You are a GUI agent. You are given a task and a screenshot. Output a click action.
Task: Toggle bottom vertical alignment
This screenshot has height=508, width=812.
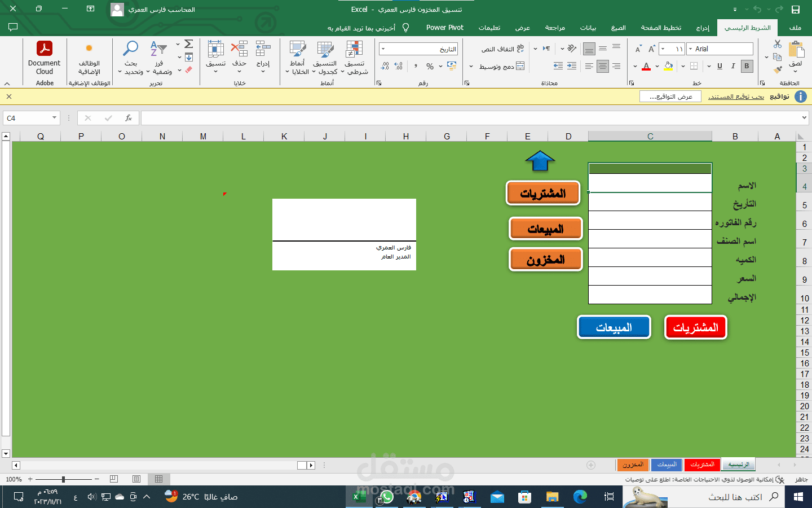(589, 49)
